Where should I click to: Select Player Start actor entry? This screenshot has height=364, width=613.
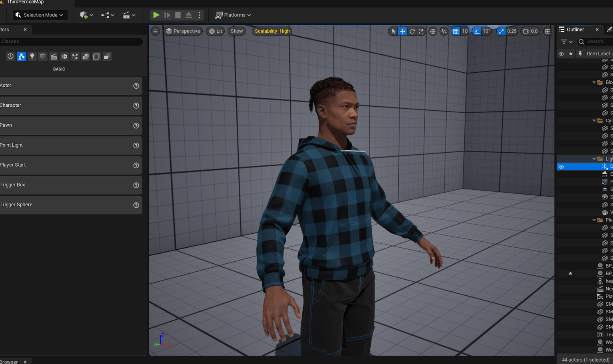[71, 165]
